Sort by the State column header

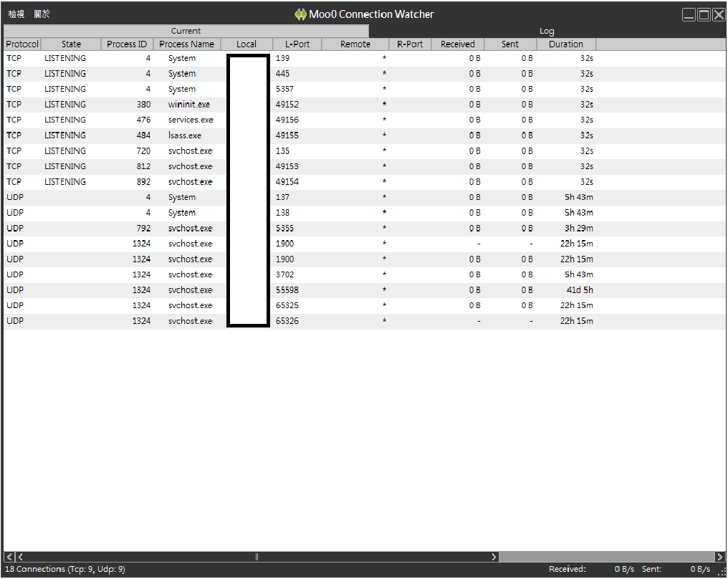pos(71,44)
